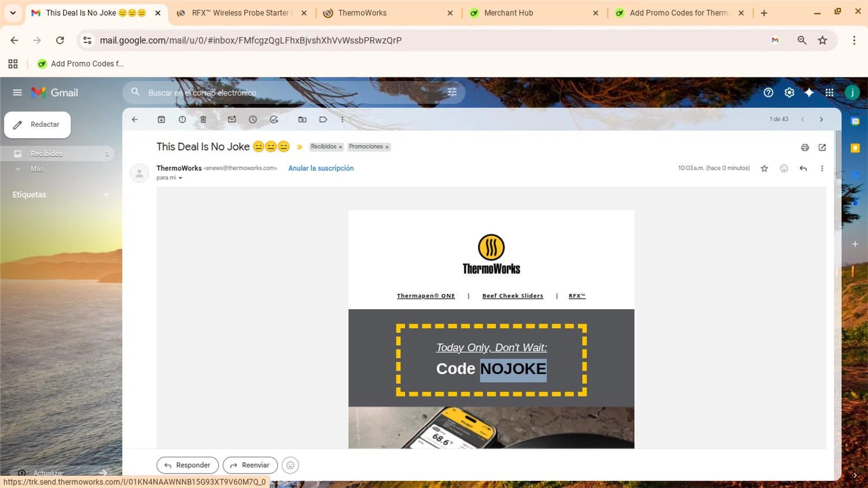Archive this email
The height and width of the screenshot is (488, 868).
click(x=161, y=119)
